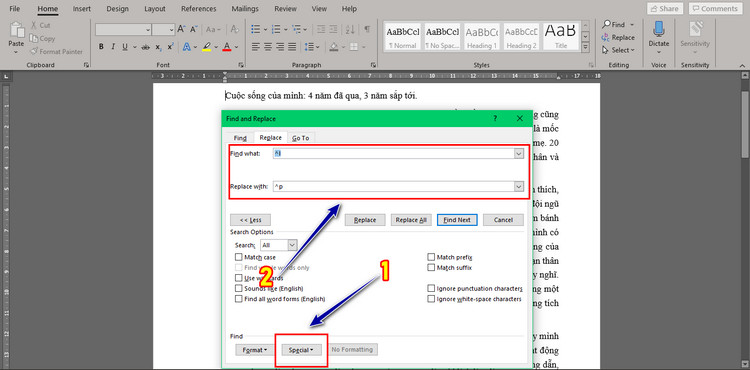Click the Share button
The width and height of the screenshot is (750, 370).
pos(665,9)
